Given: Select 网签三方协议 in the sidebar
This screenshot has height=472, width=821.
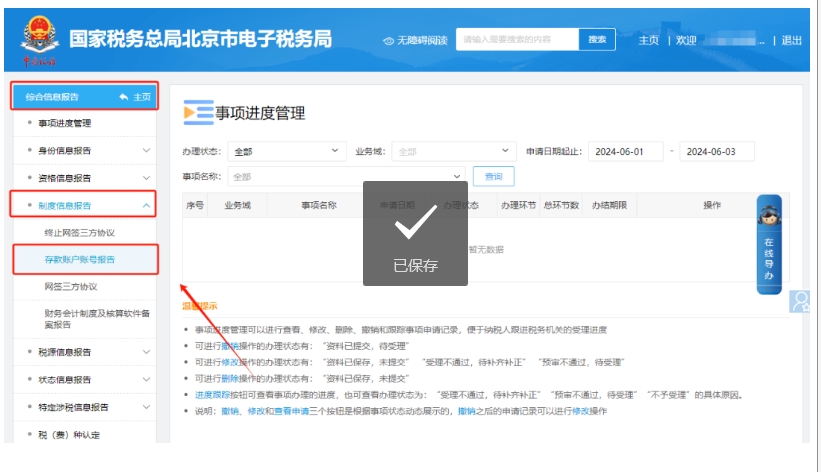Looking at the screenshot, I should click(x=71, y=286).
